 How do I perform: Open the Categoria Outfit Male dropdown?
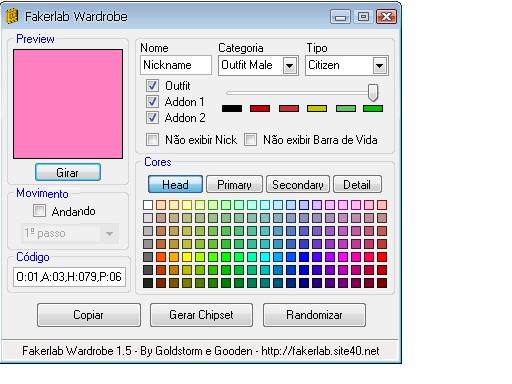point(290,65)
